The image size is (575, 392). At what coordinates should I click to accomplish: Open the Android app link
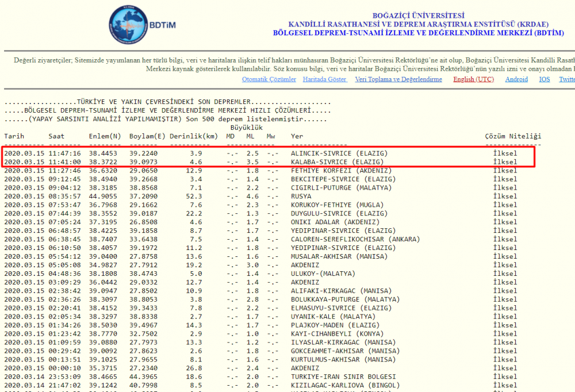pos(516,79)
